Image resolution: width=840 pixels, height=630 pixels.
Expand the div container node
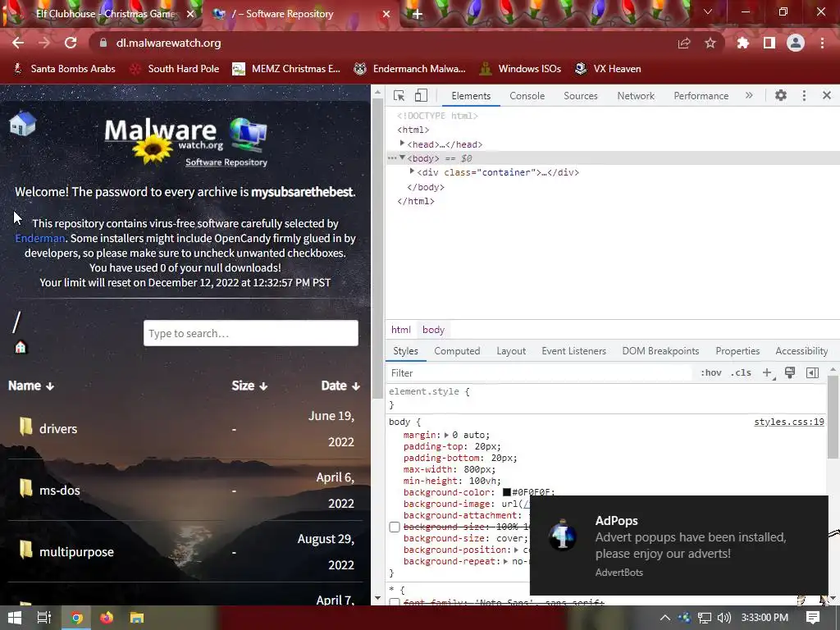412,171
